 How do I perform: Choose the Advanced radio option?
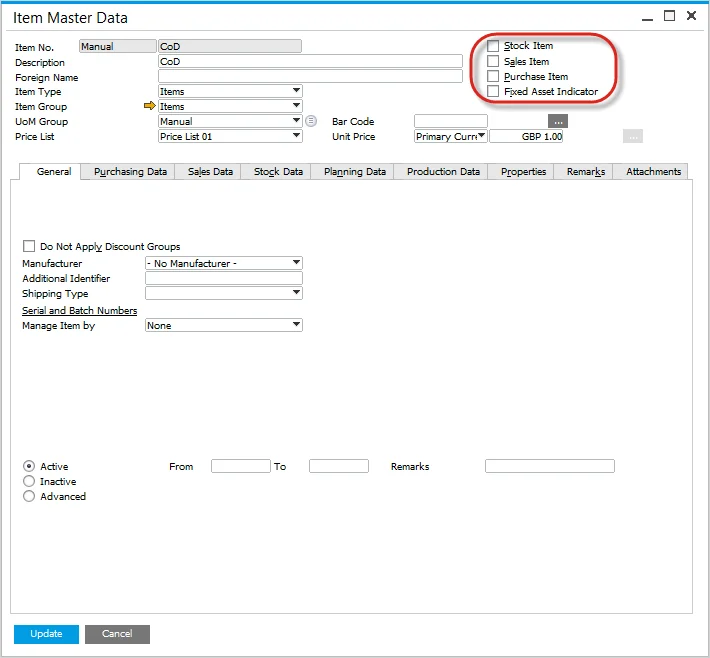(x=29, y=496)
